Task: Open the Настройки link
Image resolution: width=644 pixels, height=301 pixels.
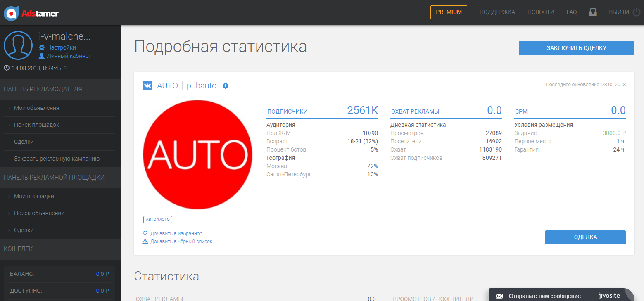Action: click(62, 47)
